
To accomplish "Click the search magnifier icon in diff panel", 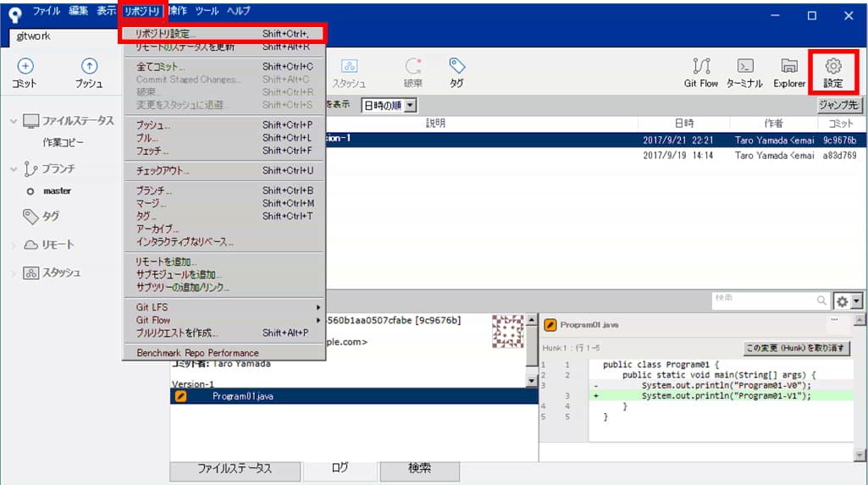I will coord(821,300).
